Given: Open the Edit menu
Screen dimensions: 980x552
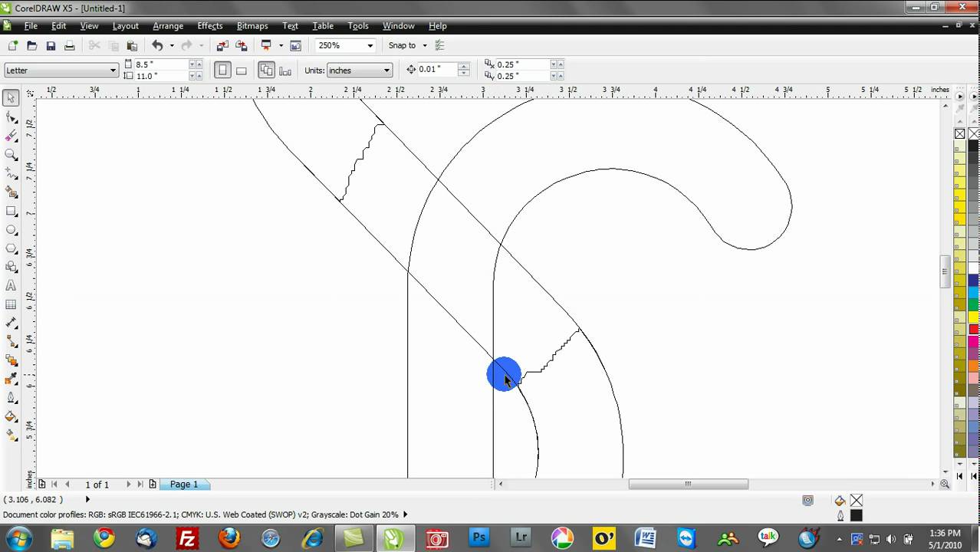Looking at the screenshot, I should pyautogui.click(x=59, y=26).
